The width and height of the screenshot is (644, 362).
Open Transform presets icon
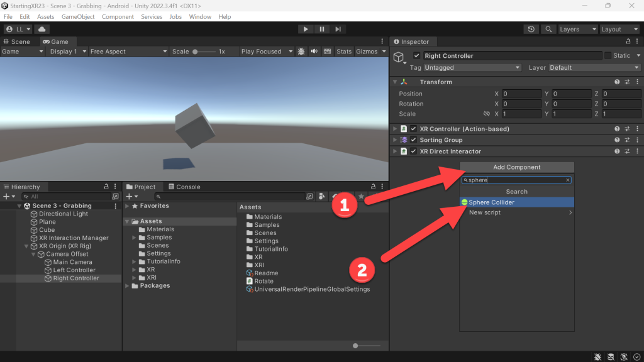[627, 82]
